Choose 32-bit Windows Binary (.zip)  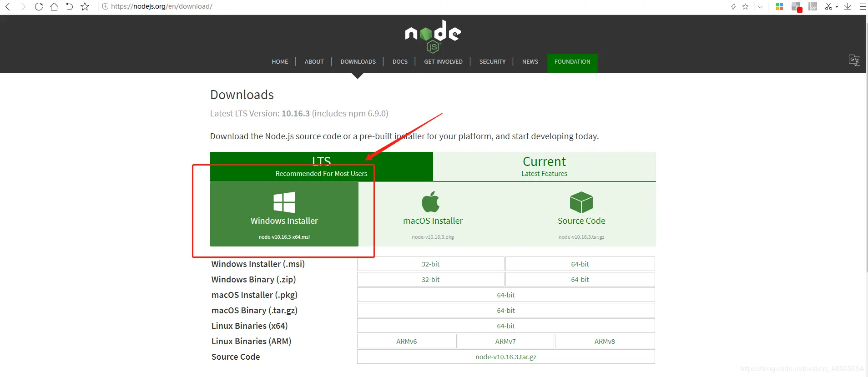point(430,280)
